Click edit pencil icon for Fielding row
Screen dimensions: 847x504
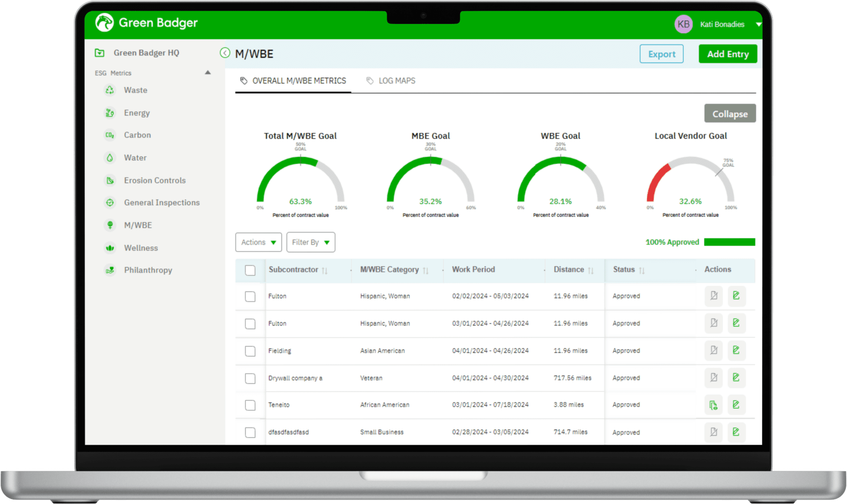click(x=736, y=351)
